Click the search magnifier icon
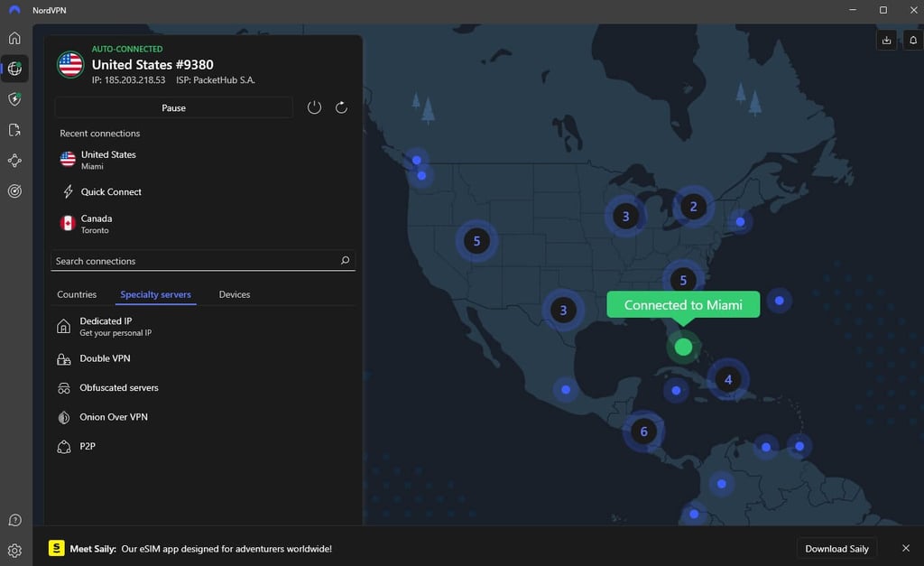Screen dimensions: 924x566 click(x=345, y=260)
